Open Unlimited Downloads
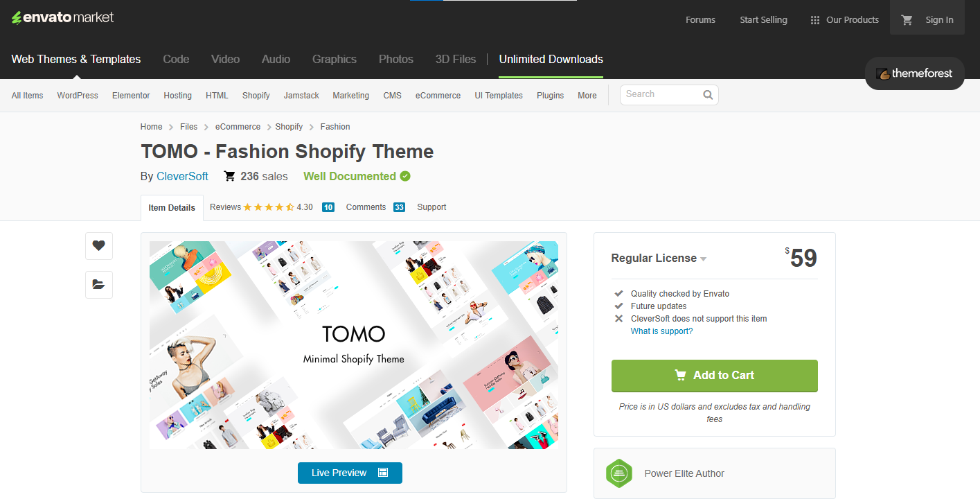980x499 pixels. point(551,60)
